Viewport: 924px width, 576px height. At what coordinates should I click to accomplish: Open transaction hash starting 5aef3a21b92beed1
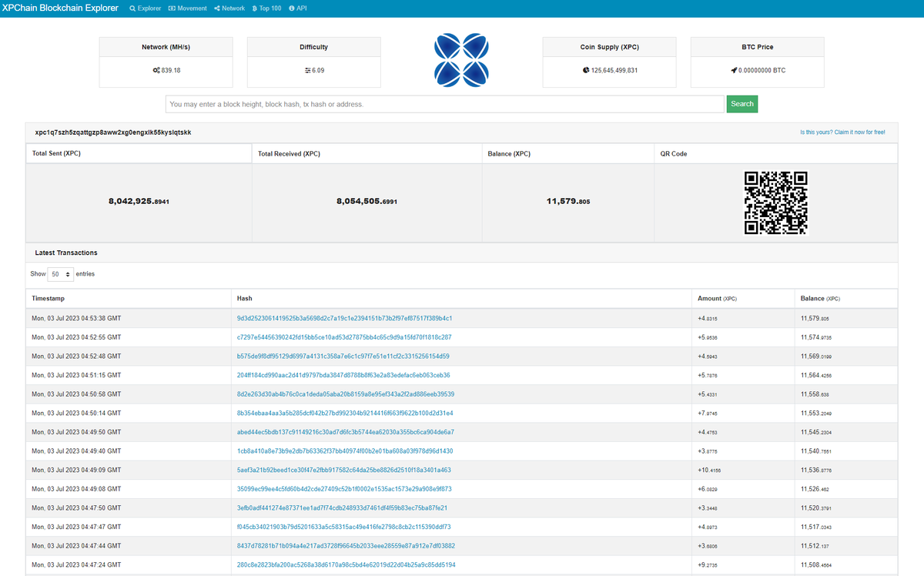(344, 470)
